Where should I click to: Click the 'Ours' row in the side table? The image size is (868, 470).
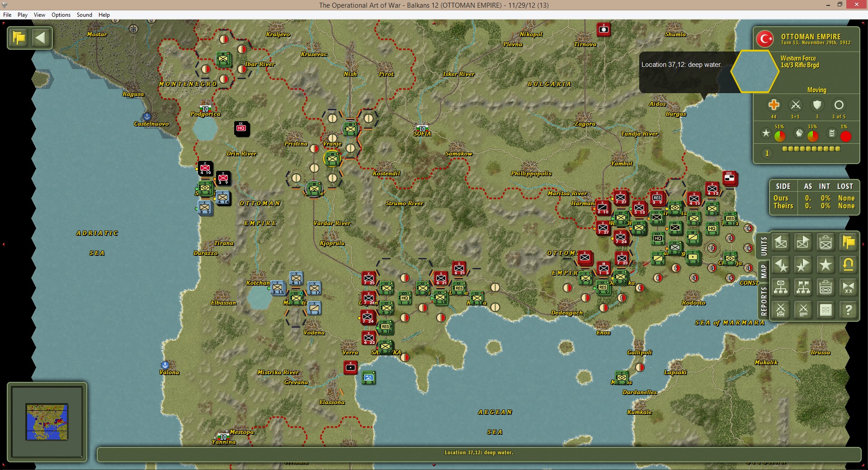[x=814, y=198]
